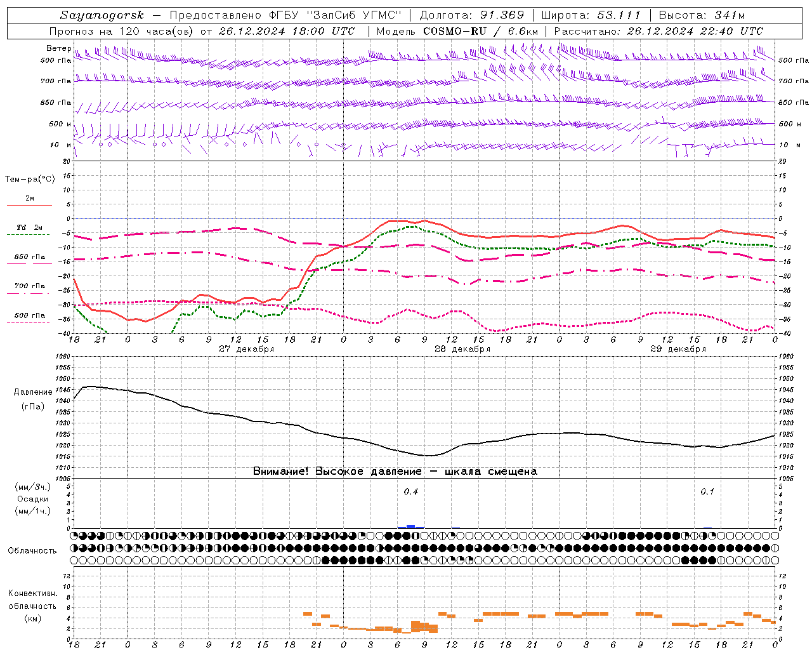Click the "Осадки" precipitation label
This screenshot has width=812, height=650.
pyautogui.click(x=33, y=499)
